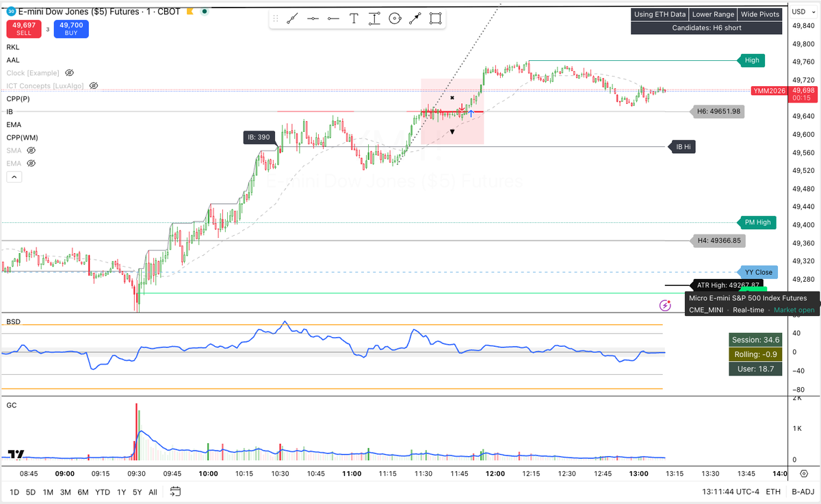Image resolution: width=821 pixels, height=504 pixels.
Task: Collapse the indicator legend list
Action: [14, 177]
